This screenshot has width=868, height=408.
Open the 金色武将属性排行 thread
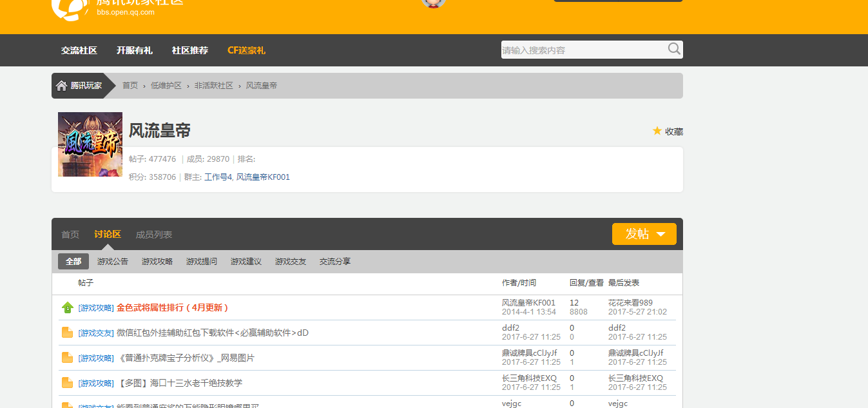click(x=171, y=308)
